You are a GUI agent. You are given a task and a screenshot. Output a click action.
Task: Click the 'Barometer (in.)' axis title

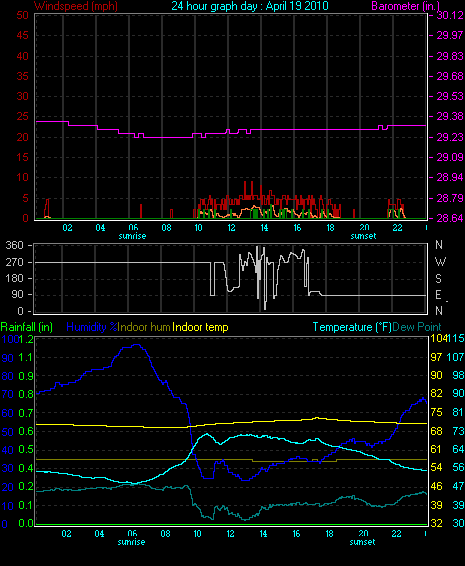coord(406,6)
